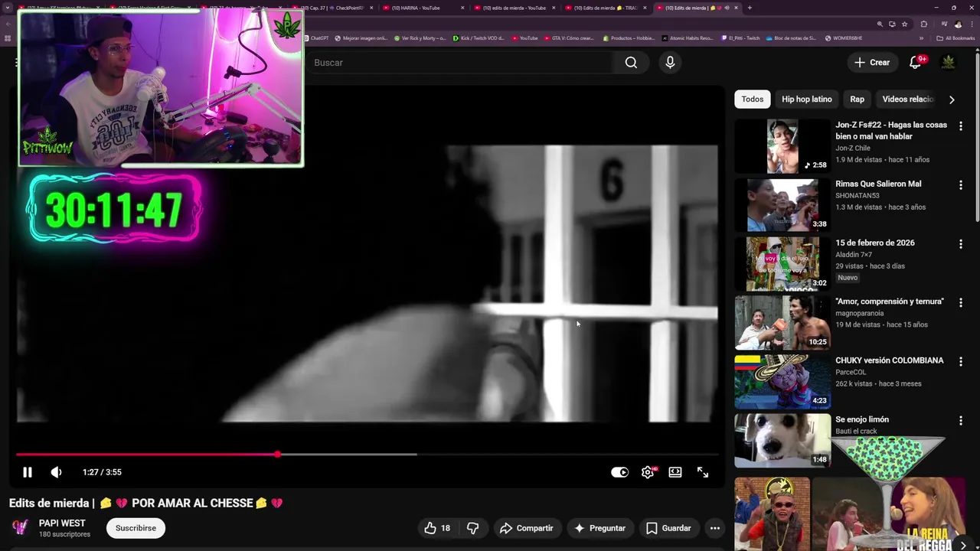Viewport: 980px width, 551px height.
Task: Open notifications bell icon
Action: pyautogui.click(x=915, y=63)
